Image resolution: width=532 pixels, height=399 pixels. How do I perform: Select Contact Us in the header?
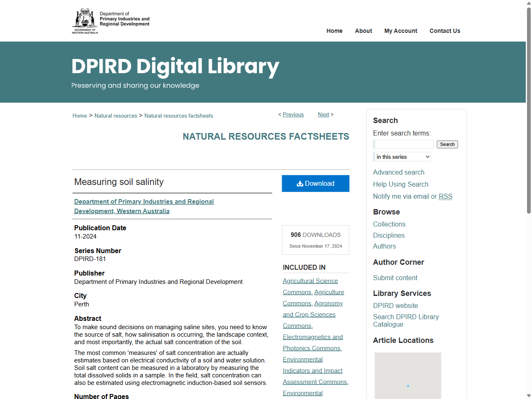(445, 31)
